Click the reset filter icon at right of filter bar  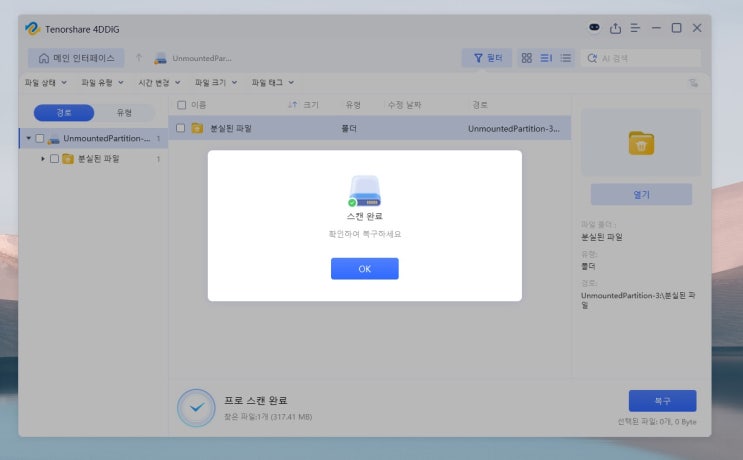(x=693, y=83)
